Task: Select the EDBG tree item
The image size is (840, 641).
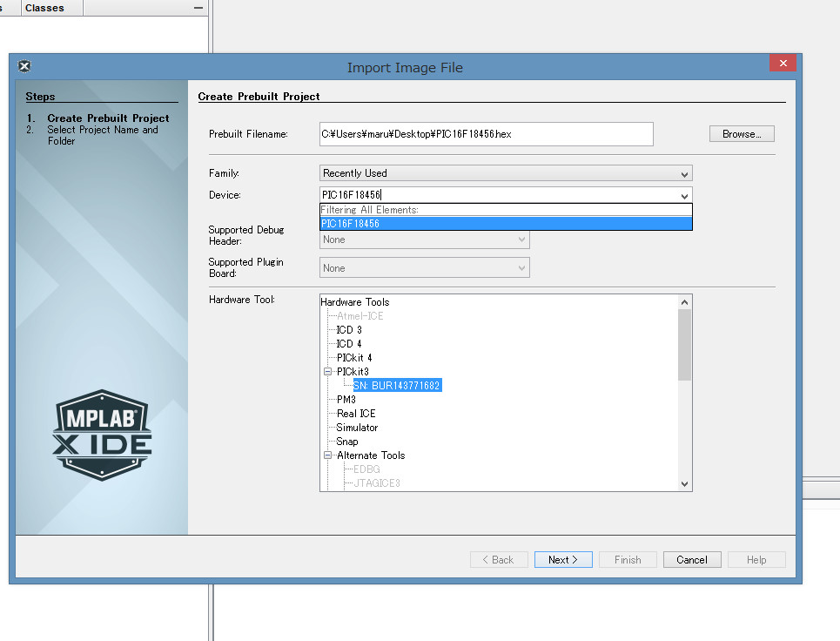Action: click(366, 469)
